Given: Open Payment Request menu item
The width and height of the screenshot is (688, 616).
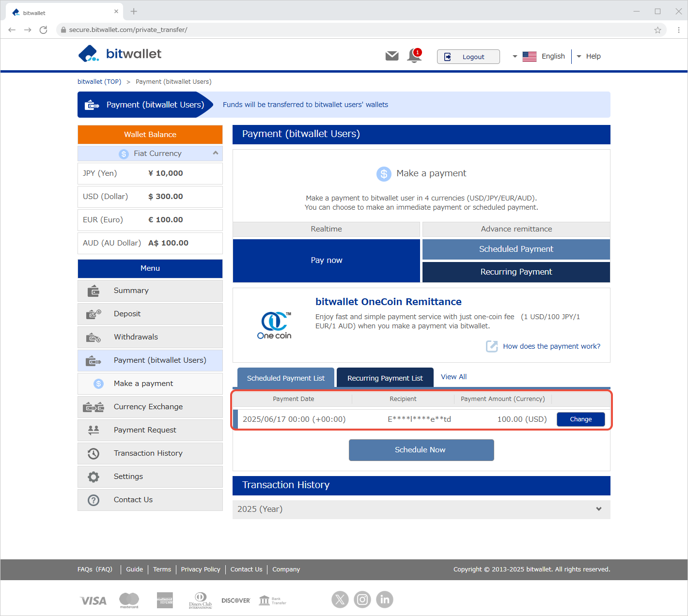Looking at the screenshot, I should [x=150, y=430].
